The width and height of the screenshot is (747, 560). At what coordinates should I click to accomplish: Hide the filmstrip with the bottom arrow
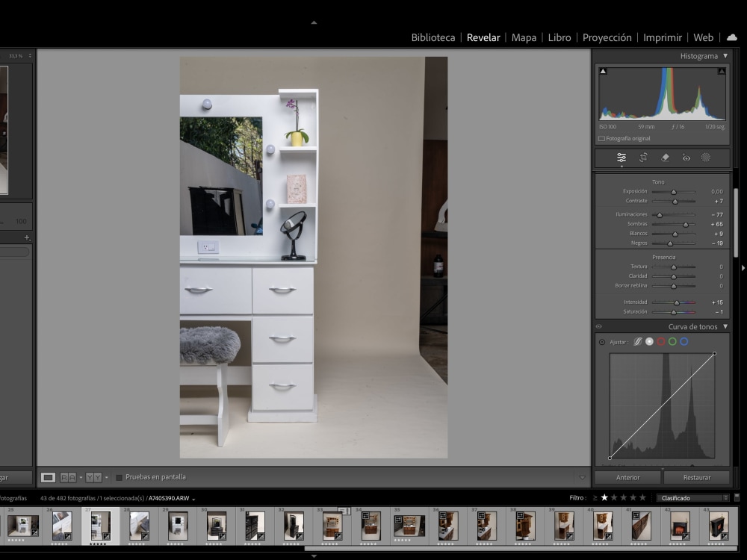pos(314,556)
